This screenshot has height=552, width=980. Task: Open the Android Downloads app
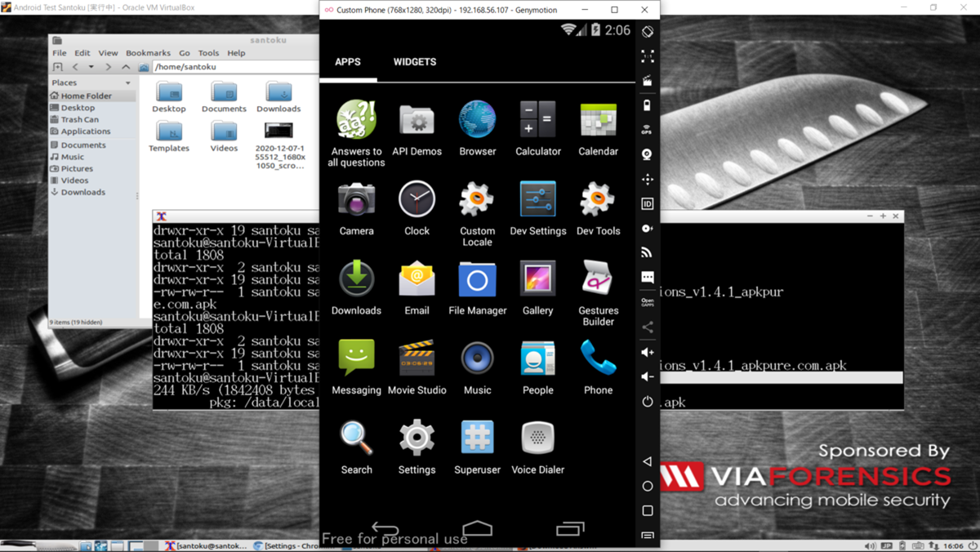[x=356, y=287]
